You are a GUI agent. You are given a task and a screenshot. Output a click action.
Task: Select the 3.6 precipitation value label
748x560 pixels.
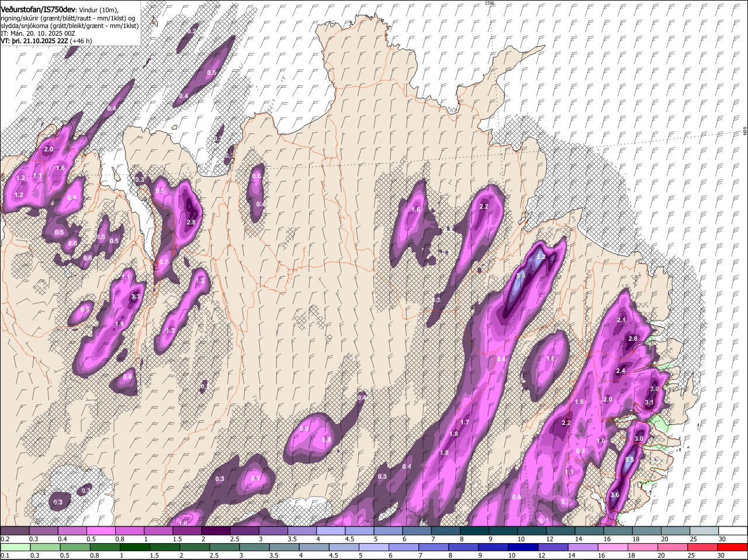pyautogui.click(x=614, y=495)
